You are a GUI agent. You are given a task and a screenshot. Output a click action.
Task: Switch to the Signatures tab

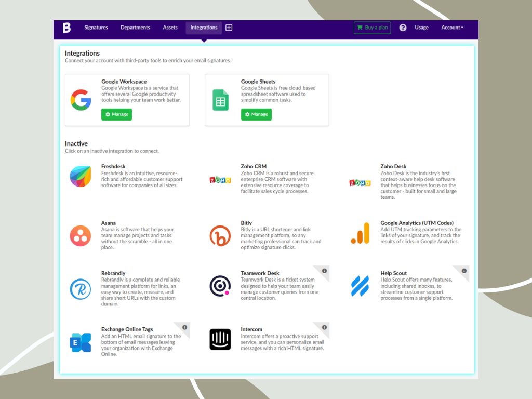click(96, 28)
